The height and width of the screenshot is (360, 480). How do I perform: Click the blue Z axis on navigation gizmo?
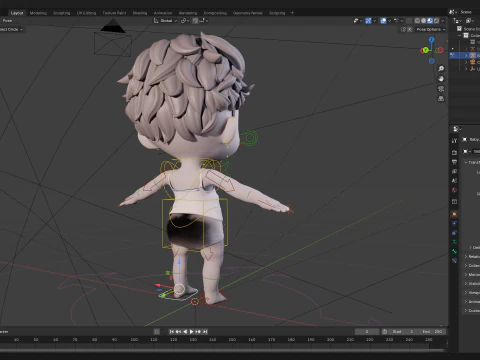[432, 40]
